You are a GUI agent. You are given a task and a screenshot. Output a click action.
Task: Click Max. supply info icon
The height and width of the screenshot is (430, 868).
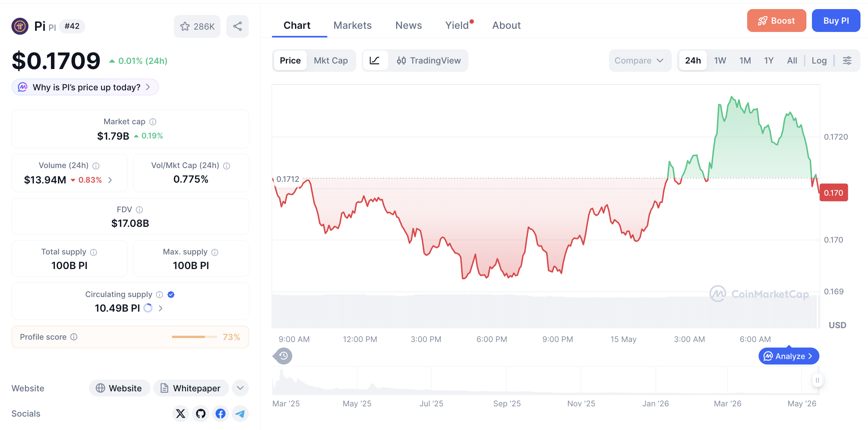pos(215,252)
